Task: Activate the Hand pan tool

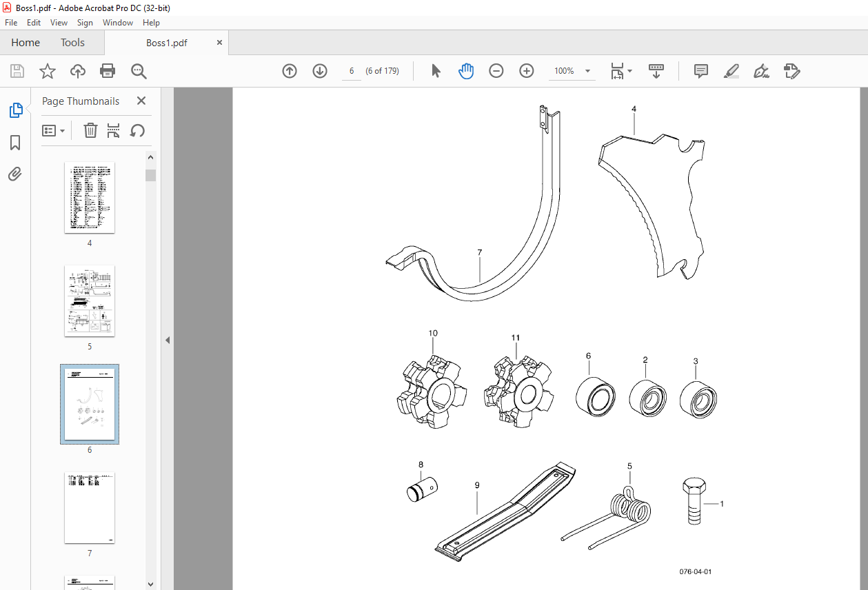Action: point(467,71)
